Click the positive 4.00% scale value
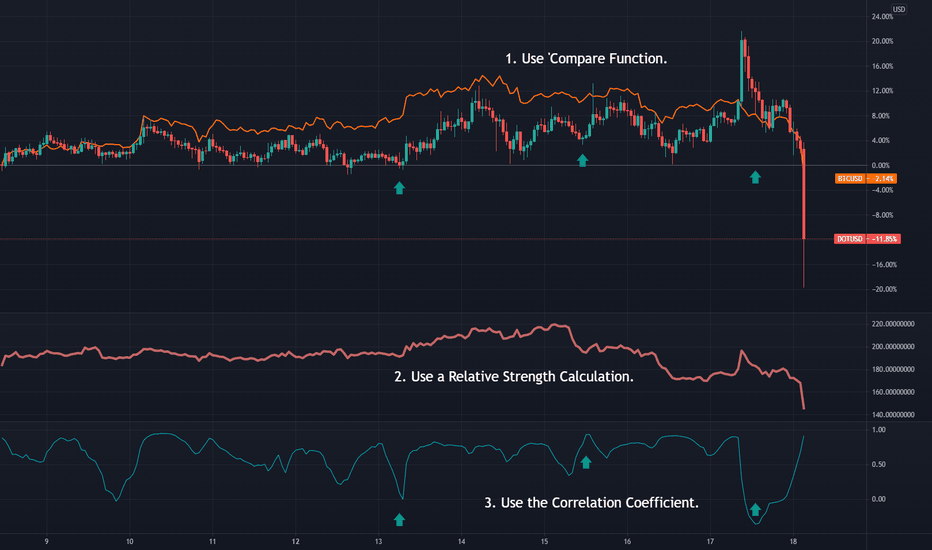The height and width of the screenshot is (550, 932). tap(880, 140)
